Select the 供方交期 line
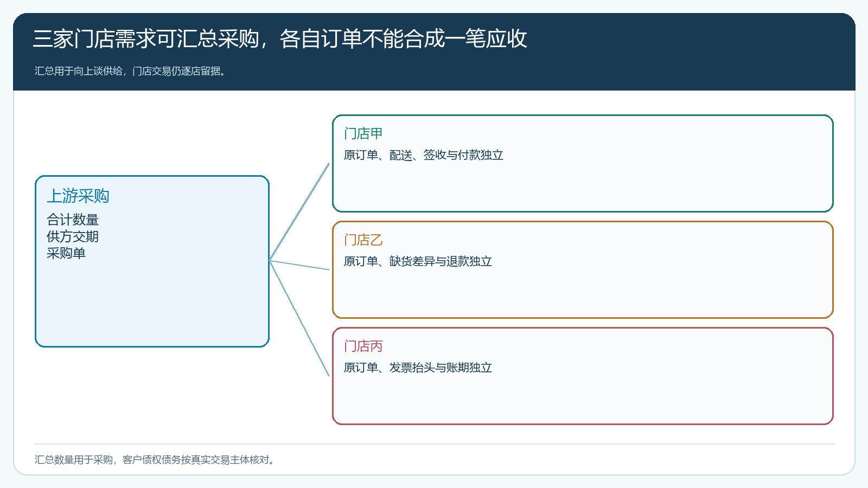868x488 pixels. pyautogui.click(x=73, y=236)
